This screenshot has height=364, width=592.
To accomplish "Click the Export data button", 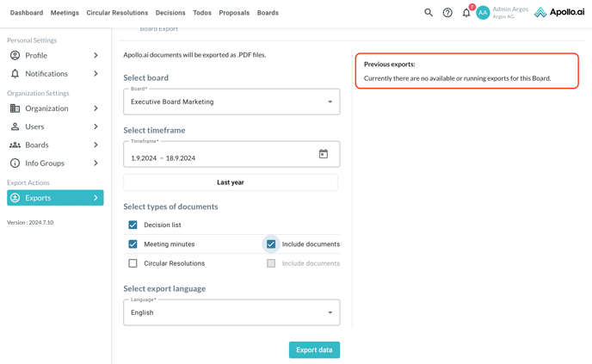I will click(x=314, y=350).
